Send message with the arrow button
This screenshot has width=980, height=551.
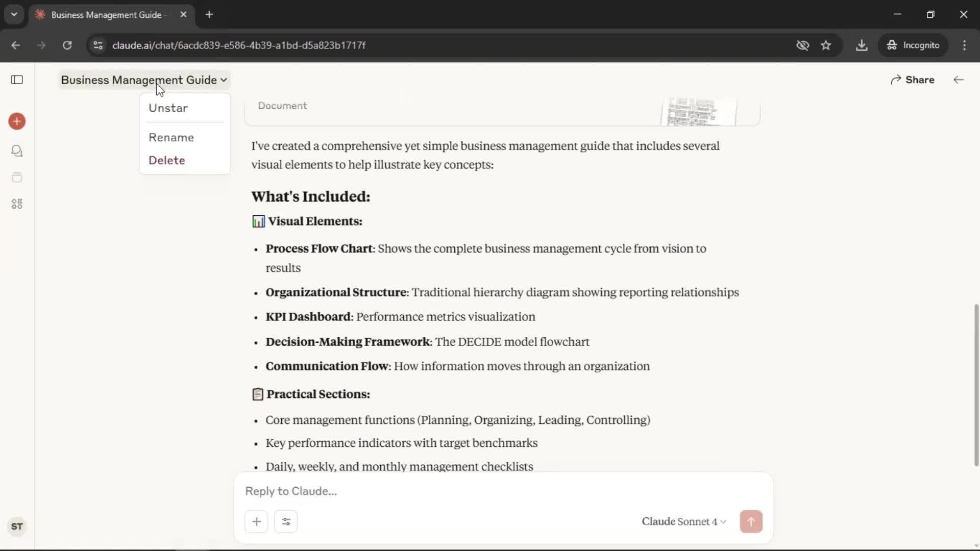pos(751,521)
